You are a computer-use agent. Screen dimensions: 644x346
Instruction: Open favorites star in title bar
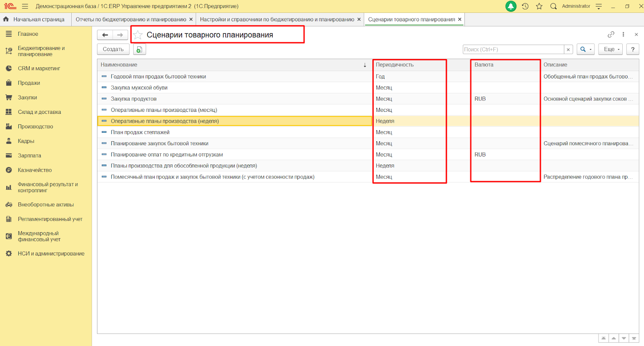click(x=539, y=6)
